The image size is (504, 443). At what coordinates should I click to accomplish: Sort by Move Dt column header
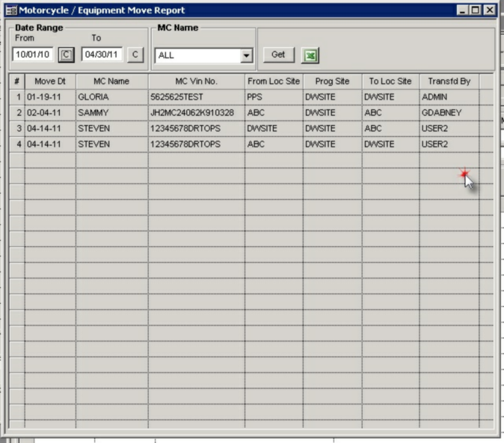pos(49,81)
